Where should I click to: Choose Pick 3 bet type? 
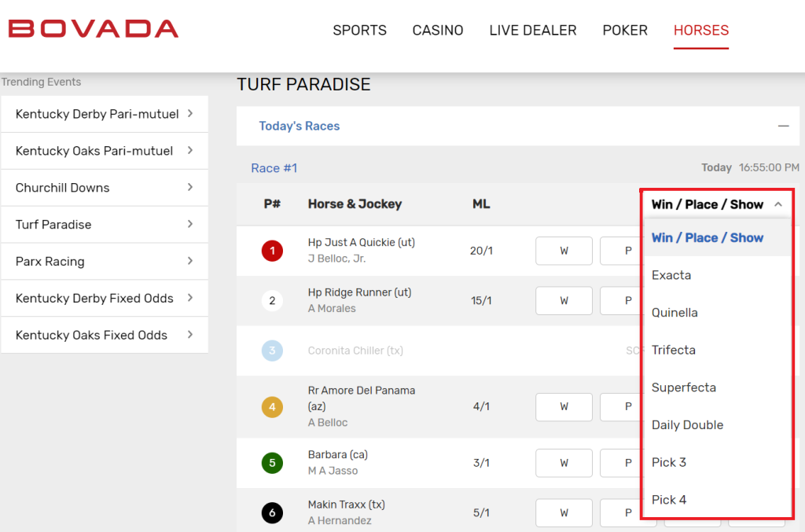click(717, 462)
